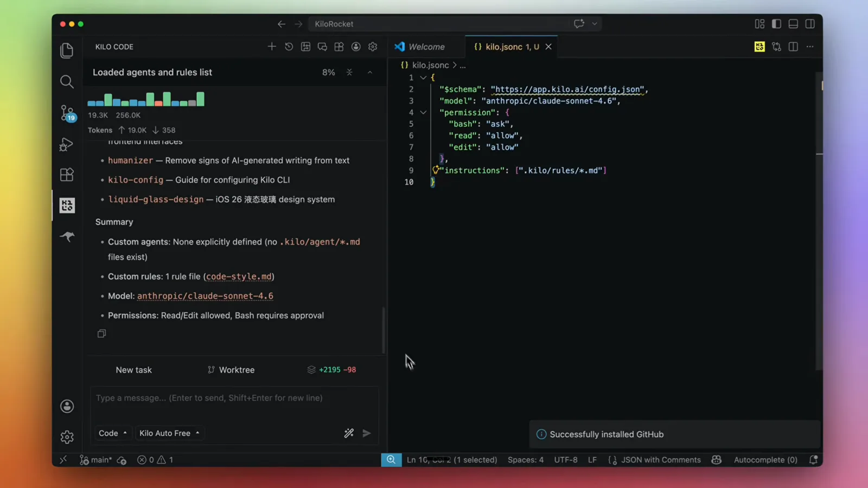Open the kangaroo icon view in the activity bar
The height and width of the screenshot is (488, 868).
[x=67, y=236]
